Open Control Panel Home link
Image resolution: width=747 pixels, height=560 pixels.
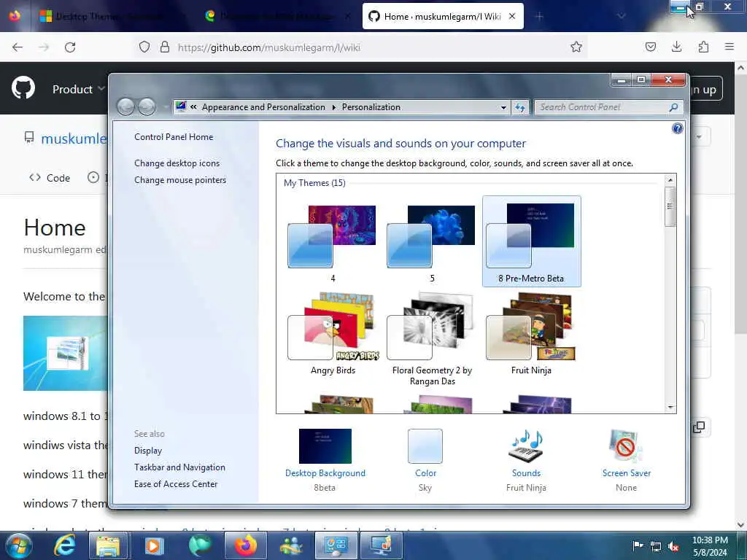point(174,137)
